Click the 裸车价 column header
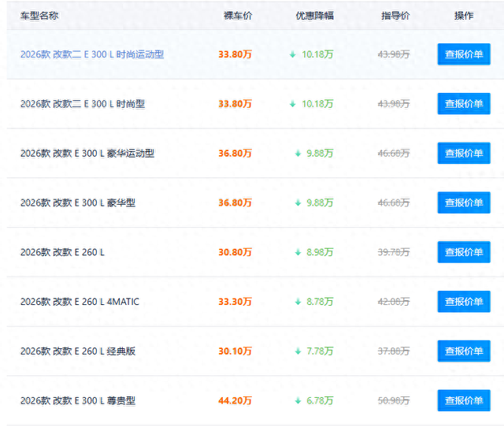 (x=238, y=16)
